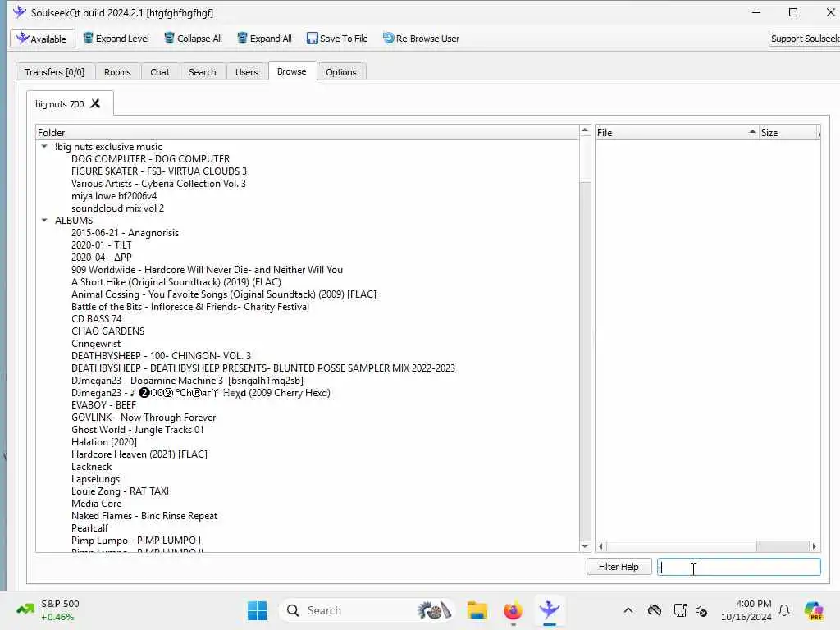Select the big nuts 700 user tab
The height and width of the screenshot is (630, 840).
click(x=59, y=104)
